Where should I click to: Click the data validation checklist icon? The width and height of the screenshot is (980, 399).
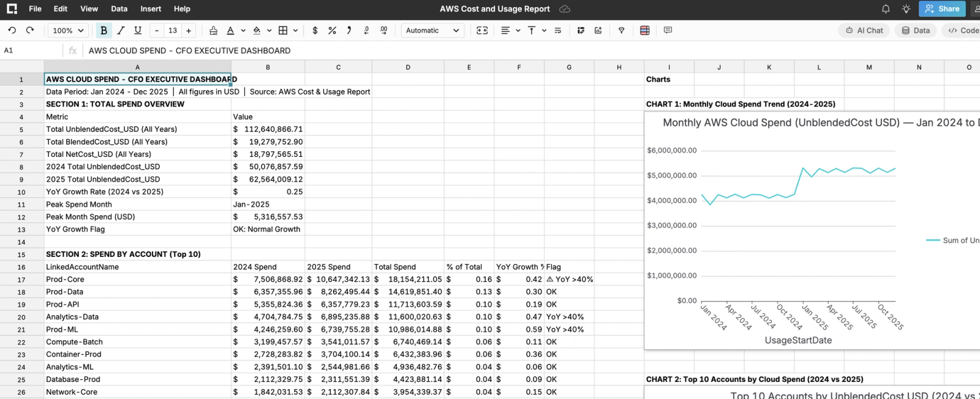(581, 30)
